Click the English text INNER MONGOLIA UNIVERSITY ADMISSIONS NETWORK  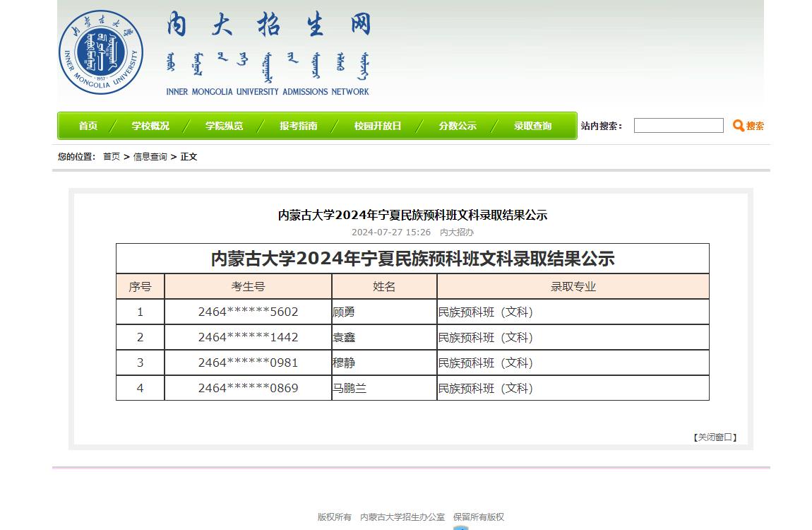[268, 92]
